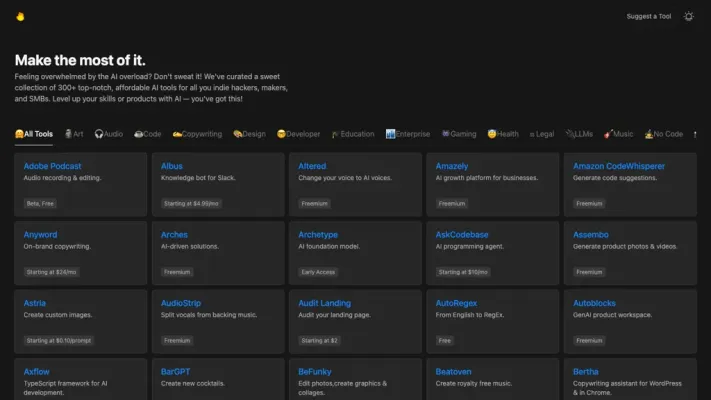Open the Enterprise category icon

click(x=390, y=134)
